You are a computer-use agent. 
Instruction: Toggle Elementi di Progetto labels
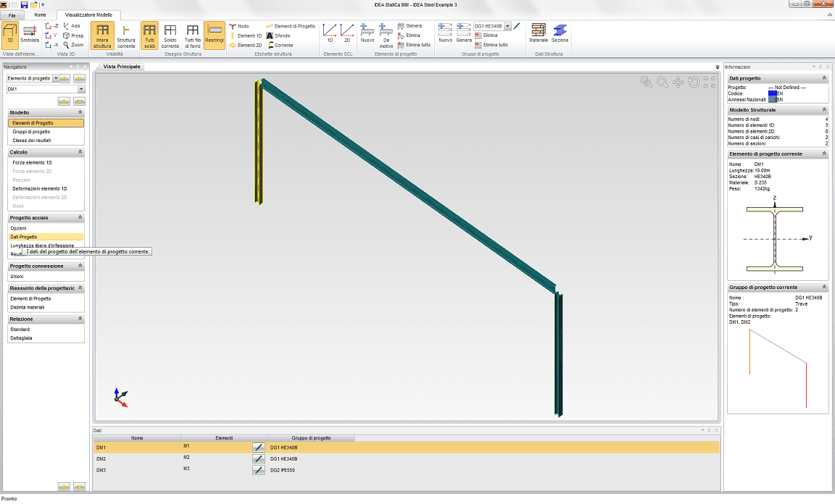click(291, 25)
